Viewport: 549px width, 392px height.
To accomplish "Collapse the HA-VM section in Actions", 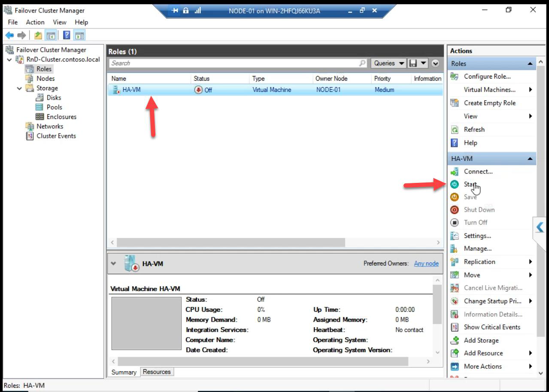I will click(x=530, y=159).
